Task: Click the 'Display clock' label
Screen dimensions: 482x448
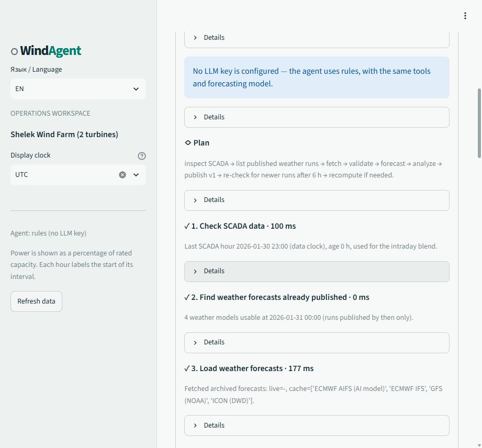Action: 30,155
